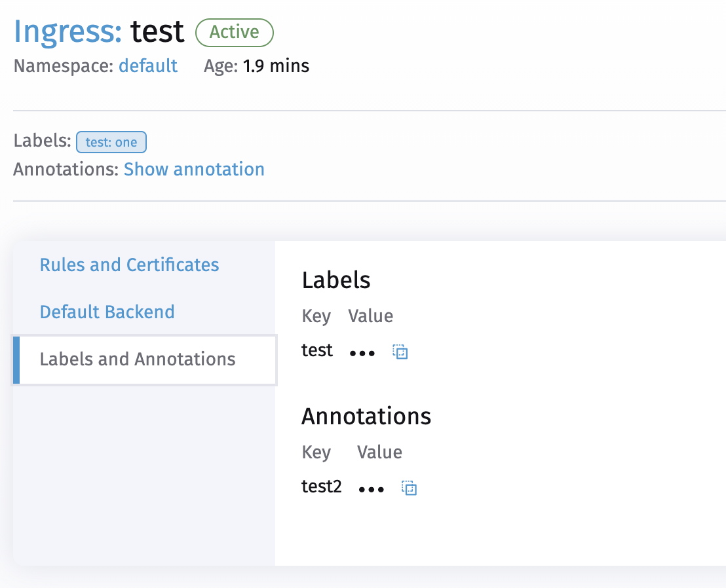Select the Labels and Annotations tab

[138, 359]
